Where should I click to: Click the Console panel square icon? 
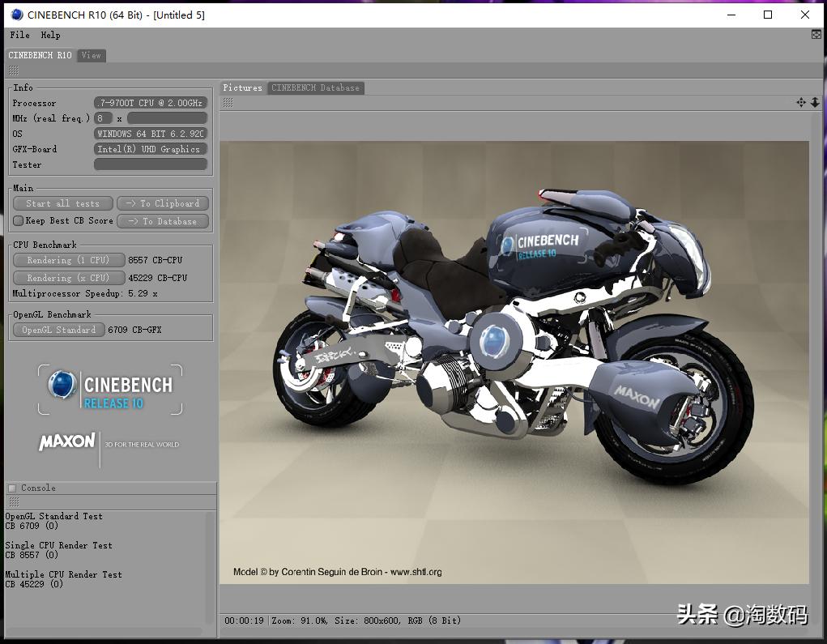11,488
